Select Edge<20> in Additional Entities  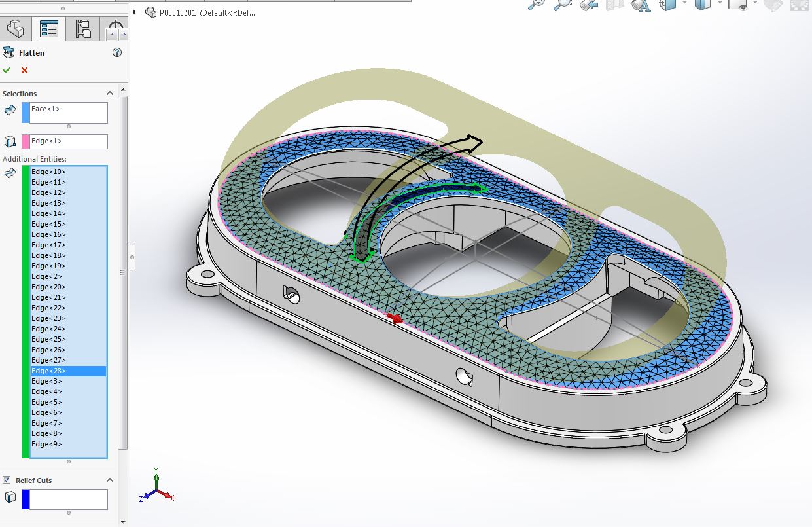pyautogui.click(x=69, y=287)
